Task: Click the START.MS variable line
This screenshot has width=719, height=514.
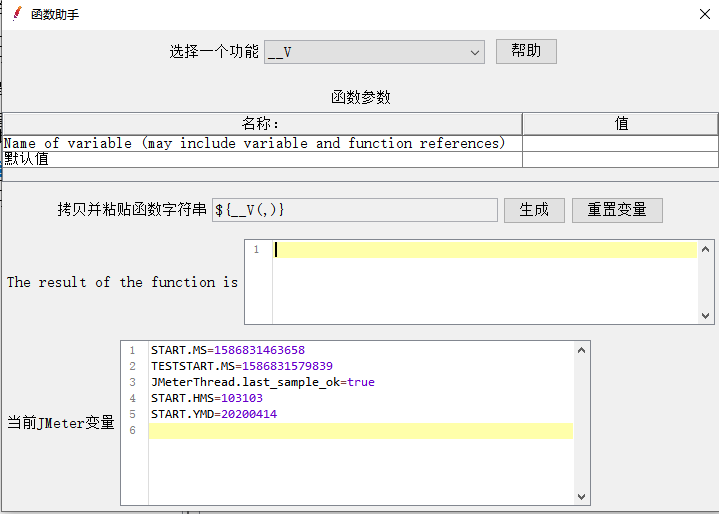Action: [227, 350]
